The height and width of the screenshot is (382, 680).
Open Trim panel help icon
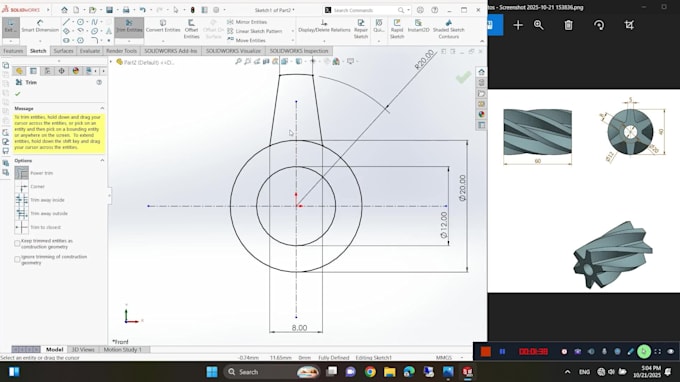(99, 82)
